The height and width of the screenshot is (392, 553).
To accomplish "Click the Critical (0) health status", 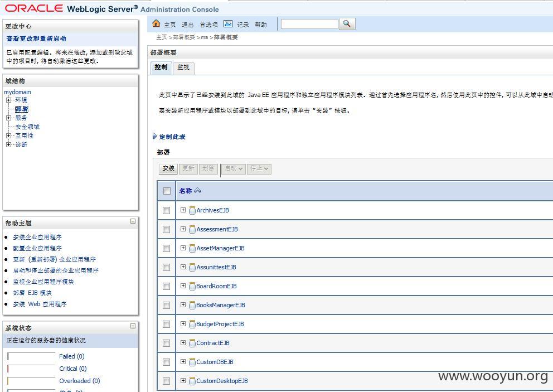I will [73, 369].
